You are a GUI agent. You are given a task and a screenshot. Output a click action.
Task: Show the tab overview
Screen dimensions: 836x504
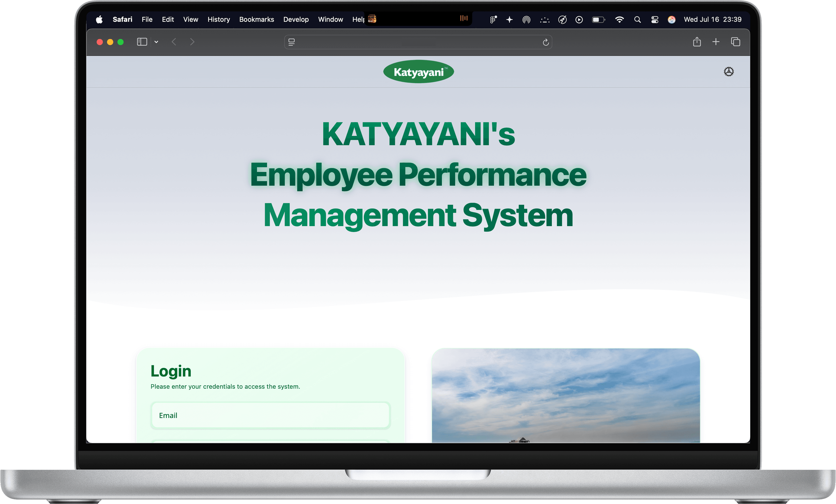736,42
